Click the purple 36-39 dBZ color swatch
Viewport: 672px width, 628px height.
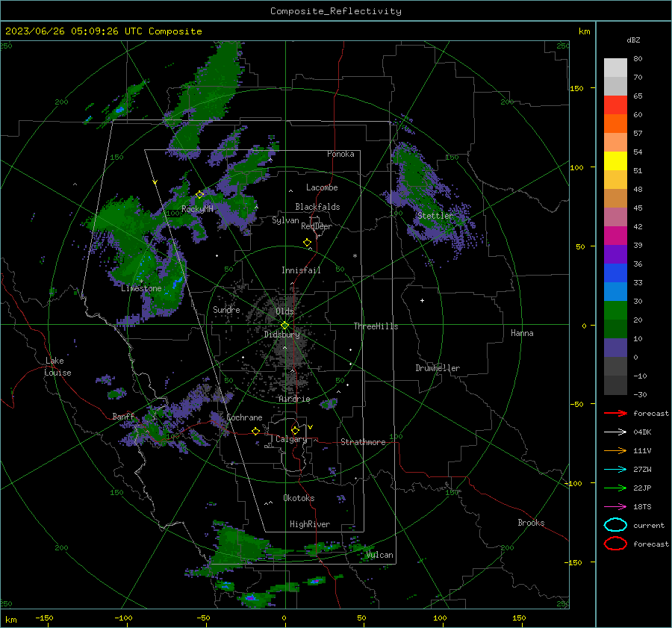(615, 254)
